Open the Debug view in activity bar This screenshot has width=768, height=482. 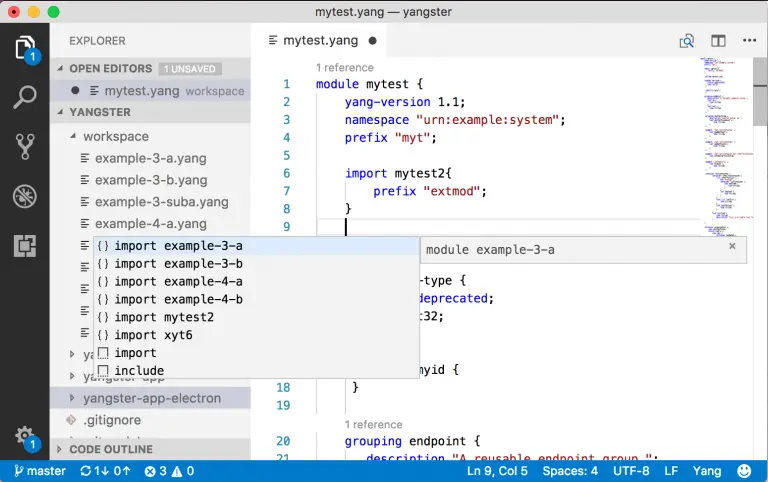pyautogui.click(x=24, y=196)
